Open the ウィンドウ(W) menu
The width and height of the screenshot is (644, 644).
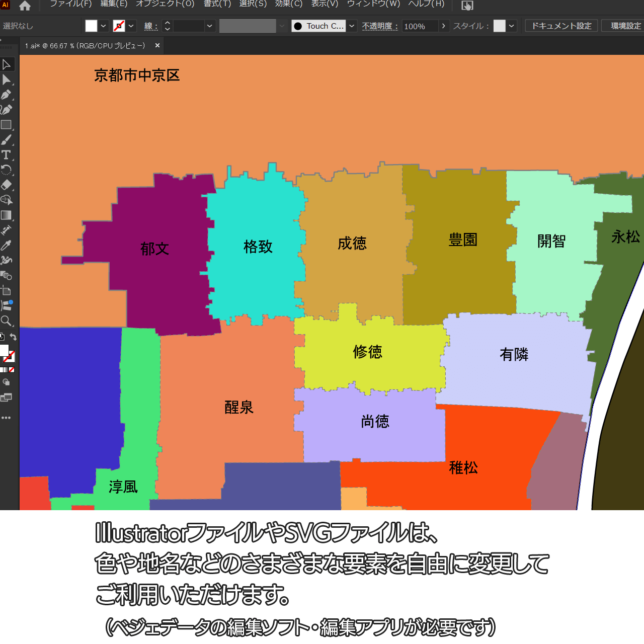click(373, 4)
